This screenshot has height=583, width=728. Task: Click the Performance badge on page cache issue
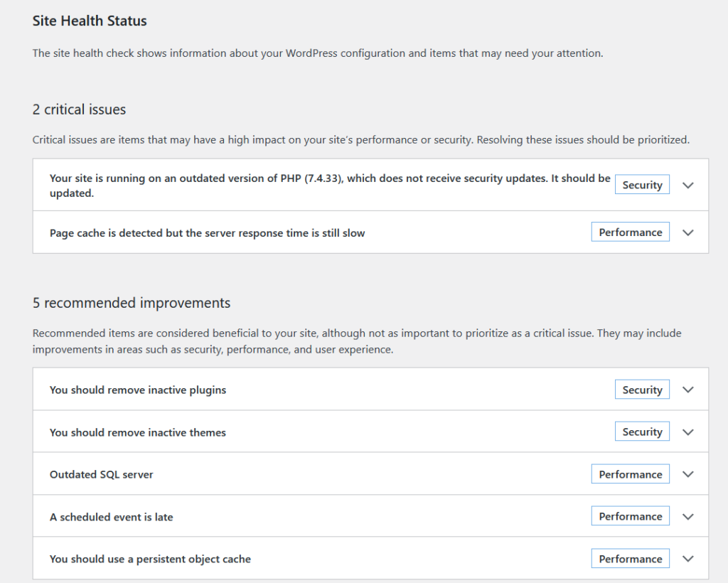point(630,231)
